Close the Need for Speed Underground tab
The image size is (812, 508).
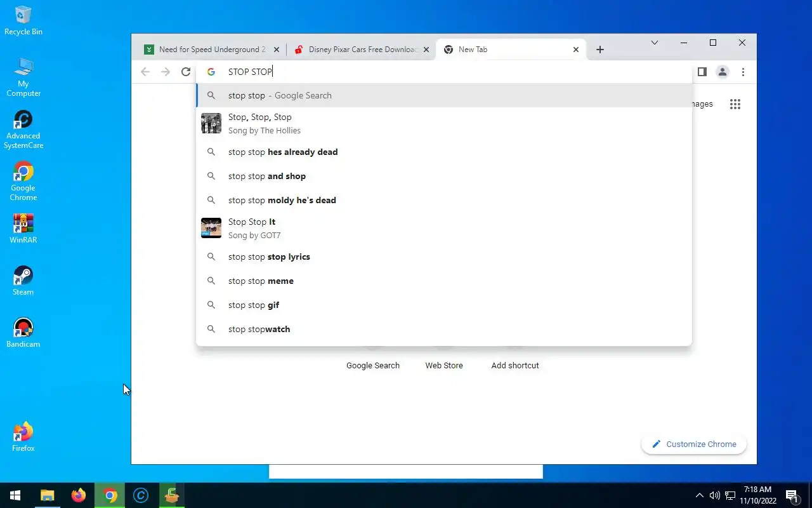point(276,50)
